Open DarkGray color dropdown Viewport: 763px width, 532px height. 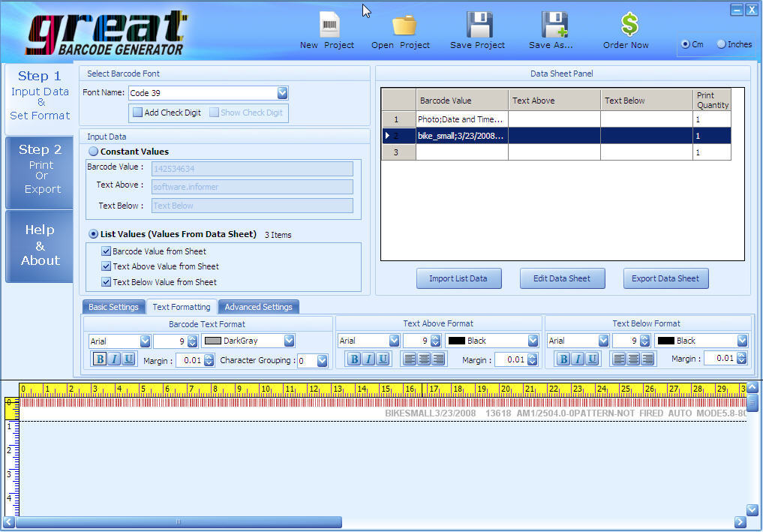tap(289, 341)
